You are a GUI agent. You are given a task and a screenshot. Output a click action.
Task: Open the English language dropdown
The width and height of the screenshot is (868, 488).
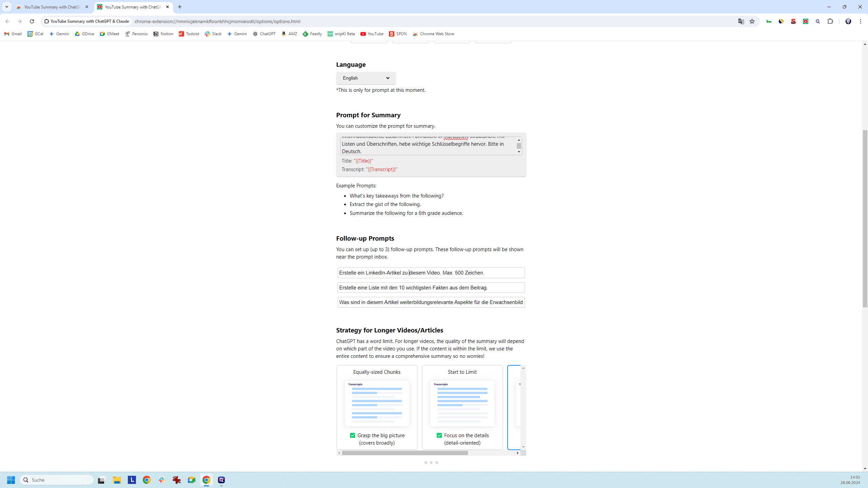pyautogui.click(x=366, y=78)
